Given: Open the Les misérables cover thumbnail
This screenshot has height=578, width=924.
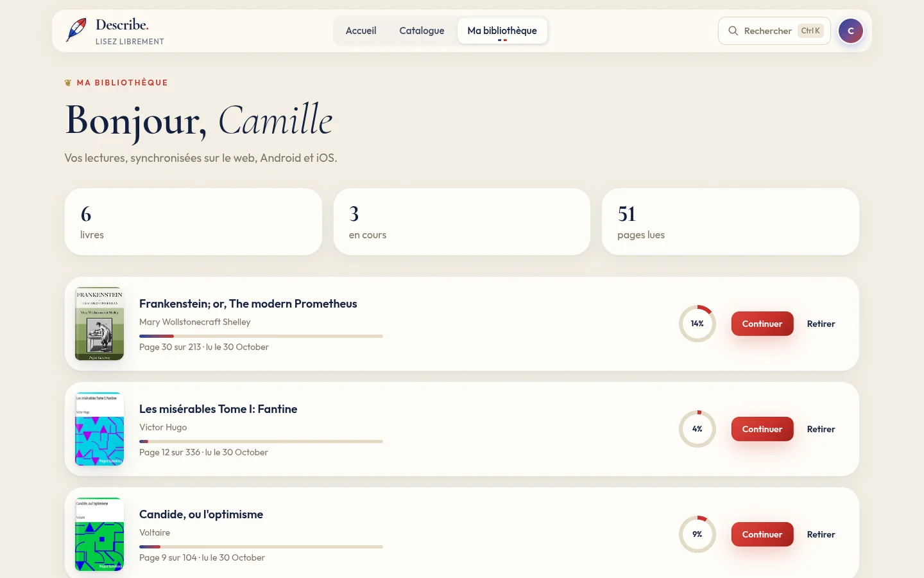Looking at the screenshot, I should pyautogui.click(x=99, y=429).
